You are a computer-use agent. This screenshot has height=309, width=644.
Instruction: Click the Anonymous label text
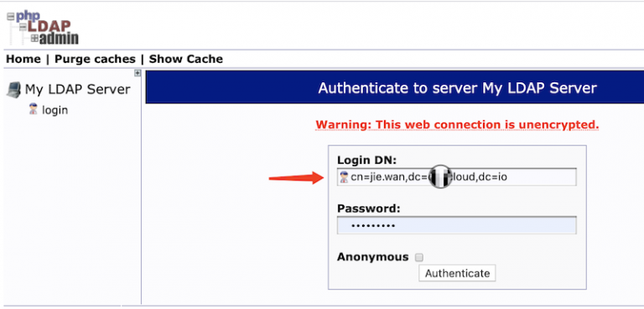coord(372,257)
